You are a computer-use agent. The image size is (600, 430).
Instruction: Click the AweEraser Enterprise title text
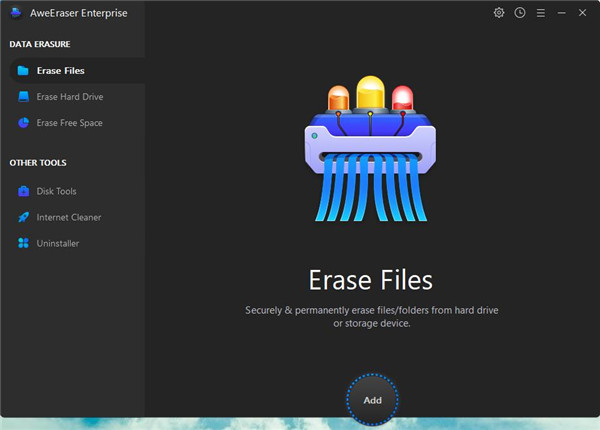click(79, 13)
